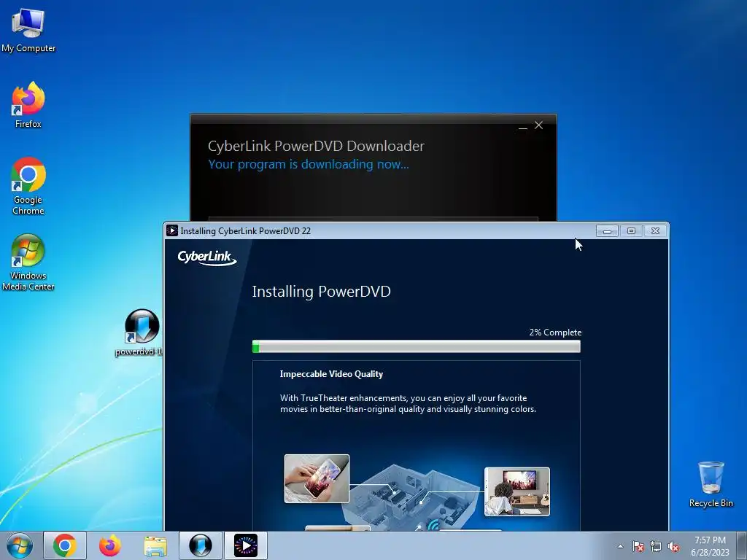Switch to Chrome in the taskbar

click(65, 545)
